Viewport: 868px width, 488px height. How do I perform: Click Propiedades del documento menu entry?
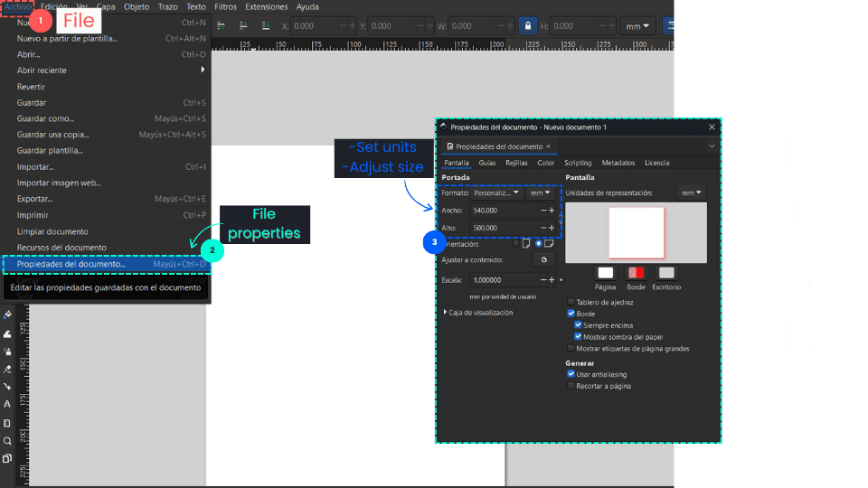(x=71, y=264)
